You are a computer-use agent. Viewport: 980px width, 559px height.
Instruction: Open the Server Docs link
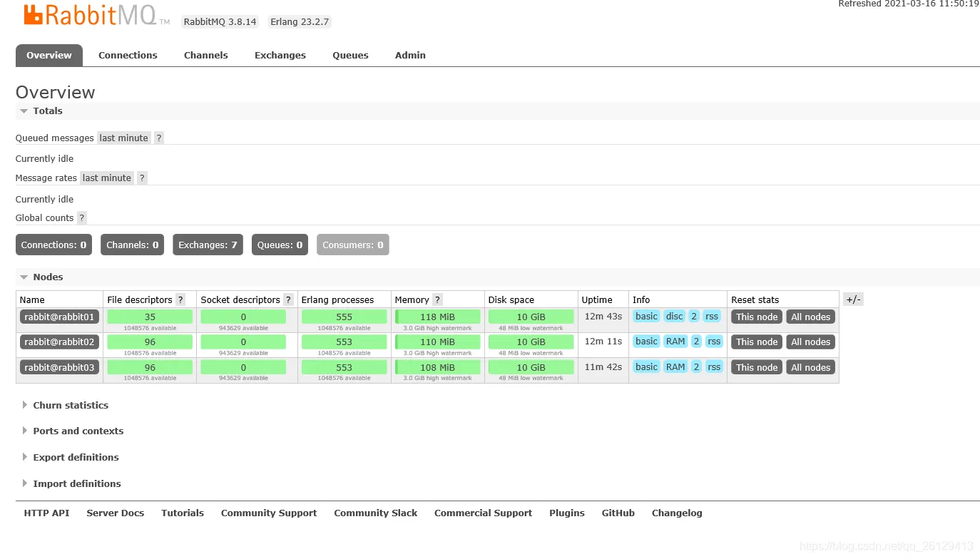116,513
